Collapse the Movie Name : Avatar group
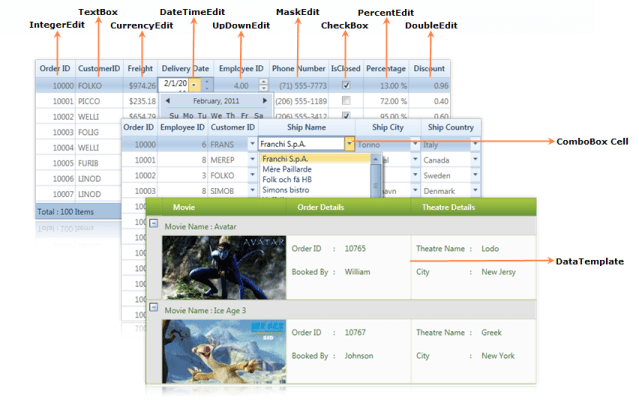The image size is (639, 412). [x=154, y=223]
